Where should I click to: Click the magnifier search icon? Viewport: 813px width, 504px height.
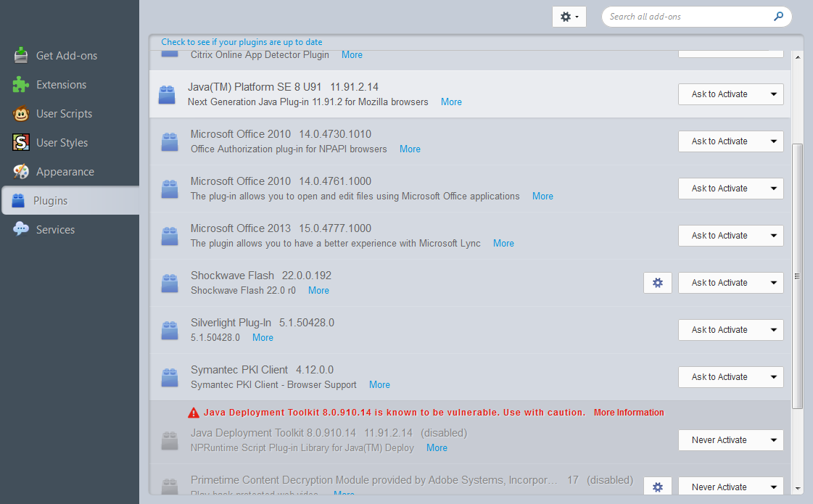pos(778,16)
